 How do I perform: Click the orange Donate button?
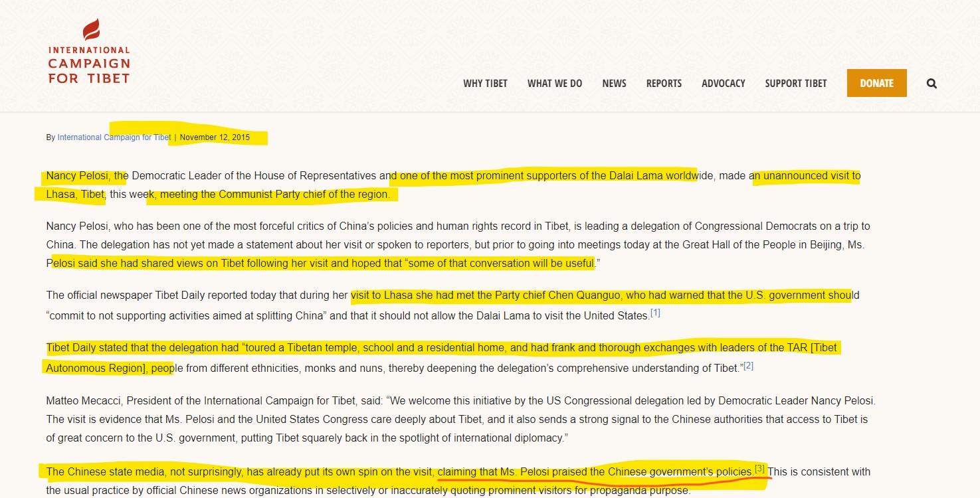pos(876,83)
